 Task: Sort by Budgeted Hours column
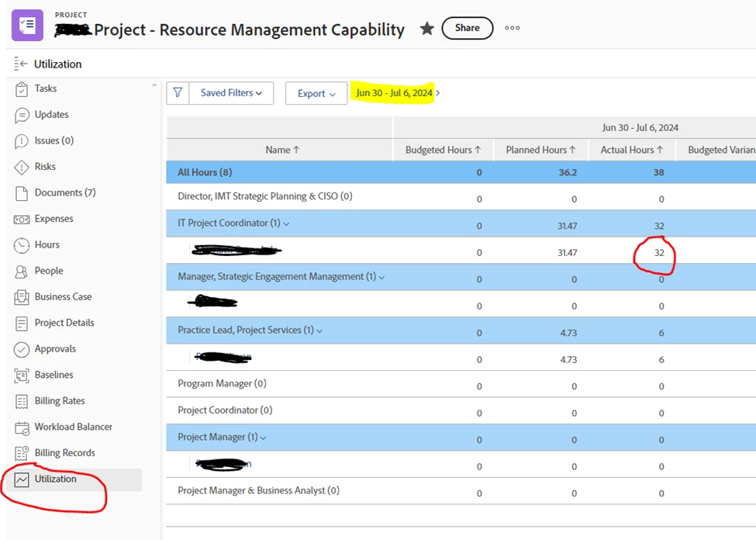point(443,150)
